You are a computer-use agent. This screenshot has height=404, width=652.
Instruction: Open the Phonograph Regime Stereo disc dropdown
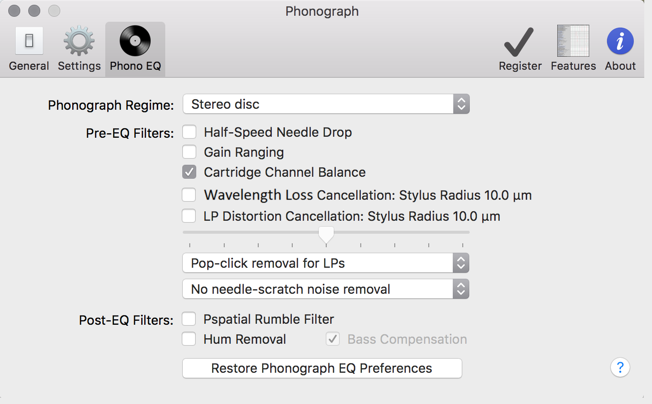pos(326,104)
